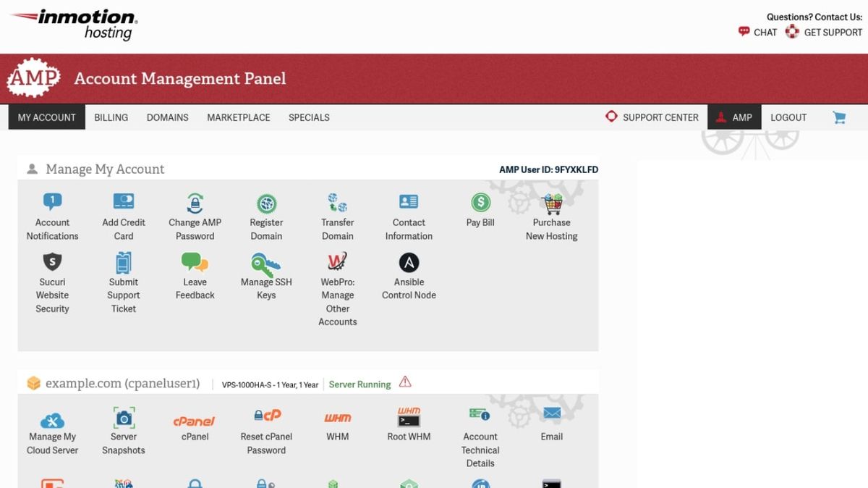This screenshot has width=868, height=488.
Task: Open Contact Information
Action: click(x=409, y=201)
